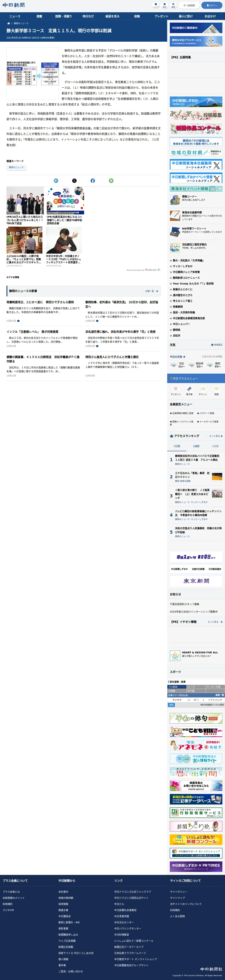Open 記事一覧 link in the news section
Image resolution: width=225 pixels, height=980 pixels.
tap(152, 291)
